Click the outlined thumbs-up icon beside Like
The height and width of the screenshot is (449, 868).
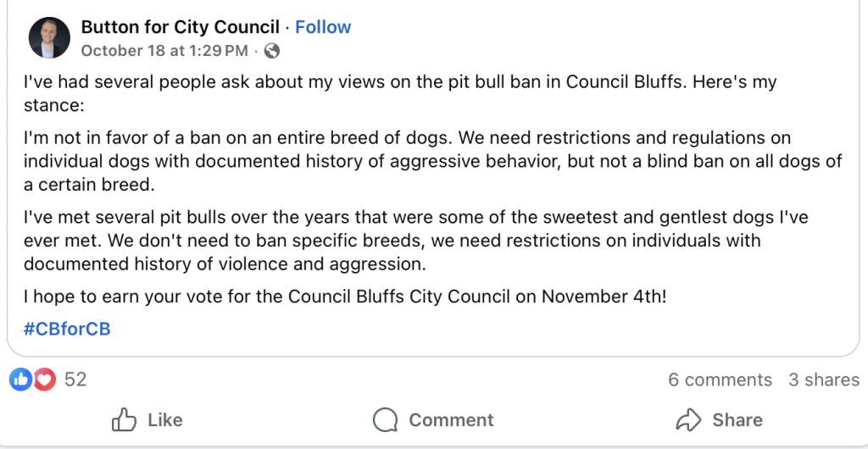[x=125, y=420]
